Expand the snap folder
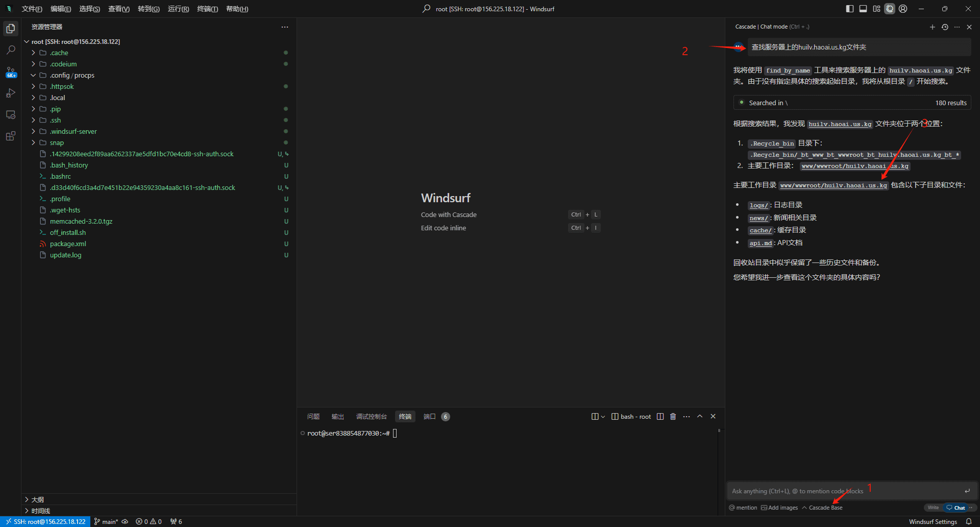This screenshot has height=527, width=980. point(158,142)
